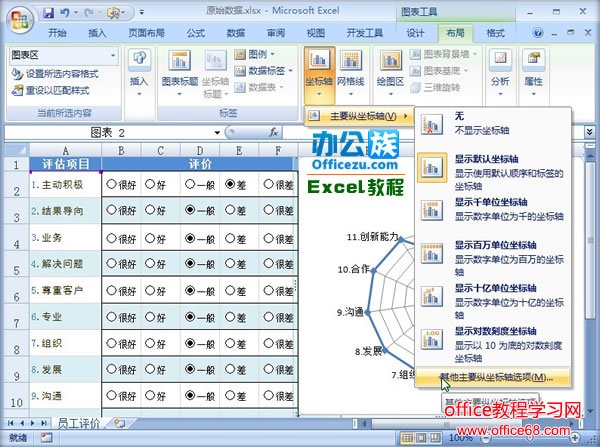Viewport: 600px width, 447px height.
Task: Click 设置所选内容格式 format selection
Action: click(x=55, y=73)
